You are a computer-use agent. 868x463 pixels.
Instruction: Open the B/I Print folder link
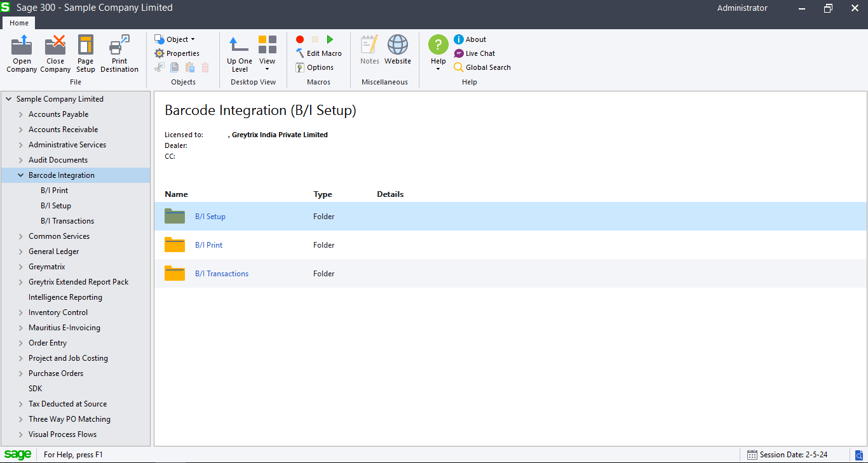(x=208, y=245)
